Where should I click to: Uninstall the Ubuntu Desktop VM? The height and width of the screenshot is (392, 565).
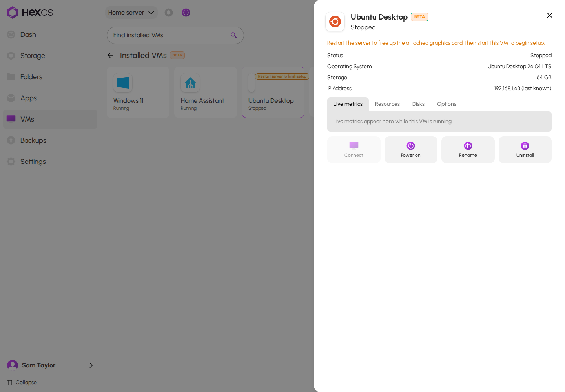[525, 150]
